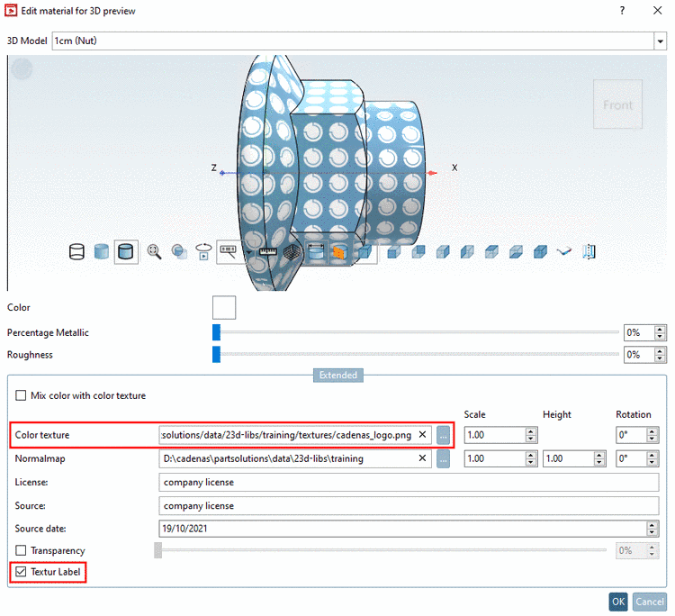Open the Color swatch picker
675x616 pixels.
pyautogui.click(x=224, y=308)
